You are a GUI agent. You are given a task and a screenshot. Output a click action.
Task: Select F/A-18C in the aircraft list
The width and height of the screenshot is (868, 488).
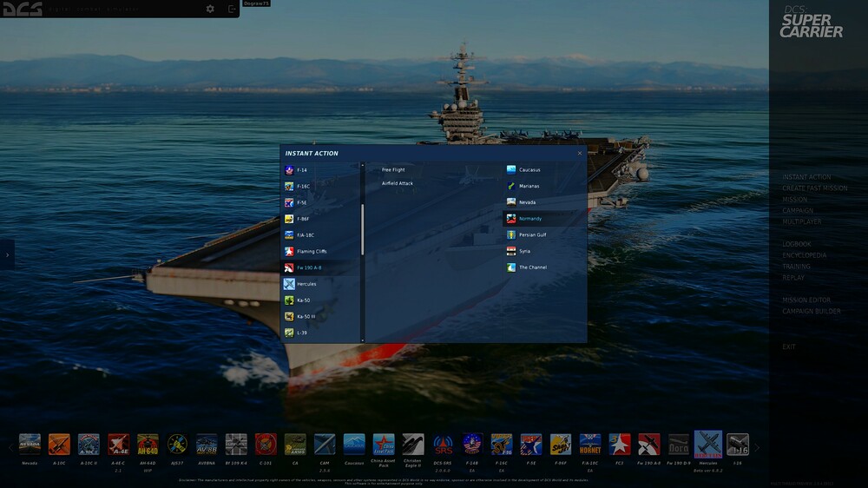[320, 234]
